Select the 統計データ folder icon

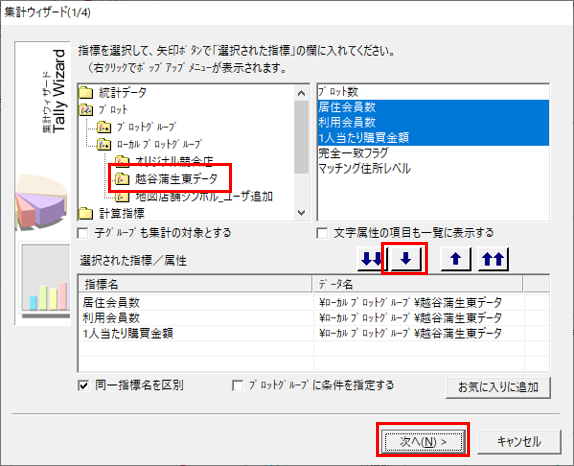point(86,93)
